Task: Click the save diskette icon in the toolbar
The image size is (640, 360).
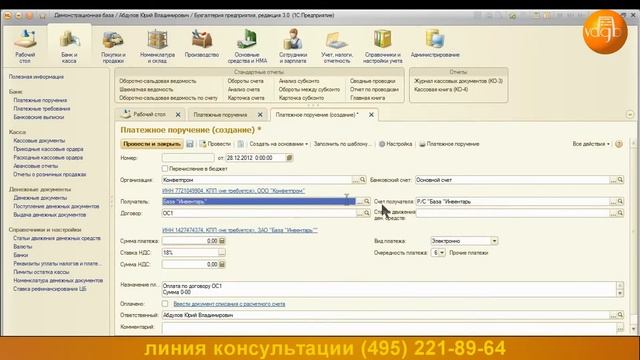Action: (190, 144)
